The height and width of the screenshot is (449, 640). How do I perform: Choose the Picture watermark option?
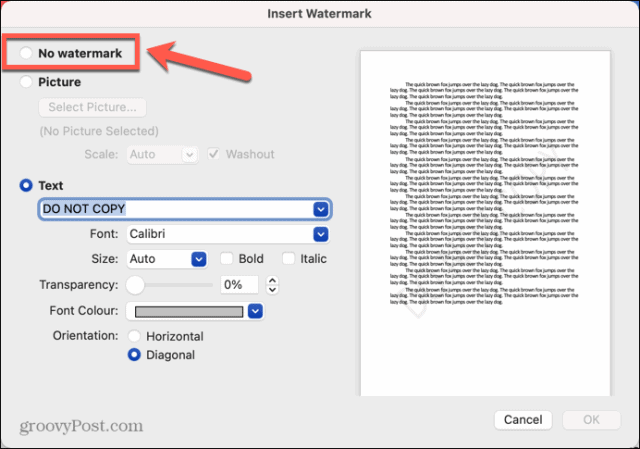point(26,82)
